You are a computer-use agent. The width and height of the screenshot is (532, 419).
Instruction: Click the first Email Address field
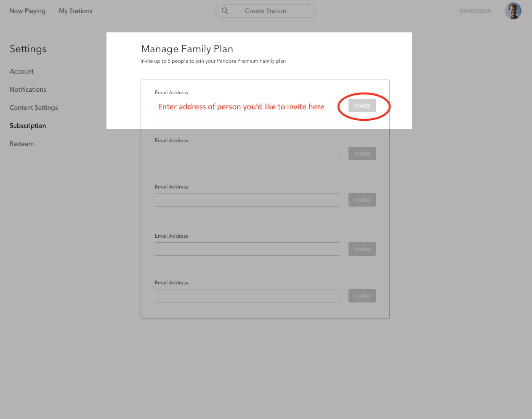[x=247, y=106]
